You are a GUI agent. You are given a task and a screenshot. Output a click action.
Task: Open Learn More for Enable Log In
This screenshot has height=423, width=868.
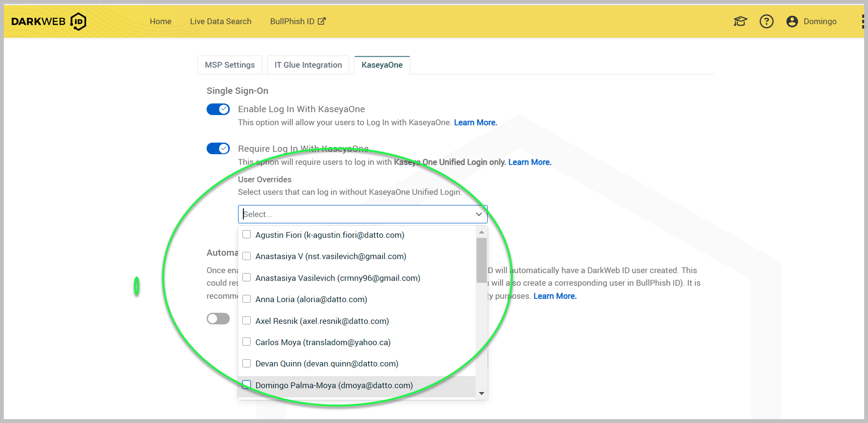click(x=475, y=123)
